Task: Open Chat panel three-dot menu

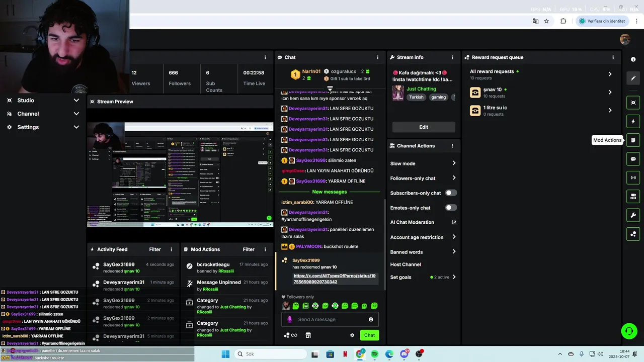Action: pyautogui.click(x=377, y=57)
